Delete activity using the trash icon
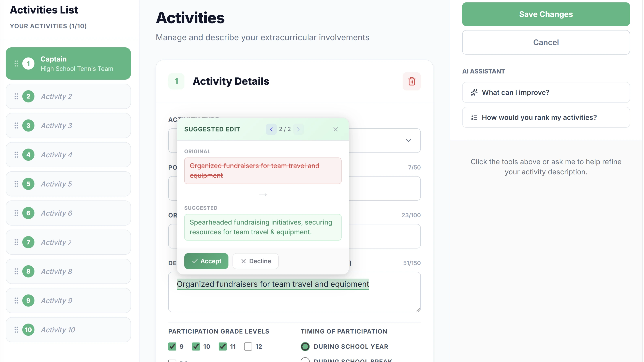644x362 pixels. coord(411,81)
